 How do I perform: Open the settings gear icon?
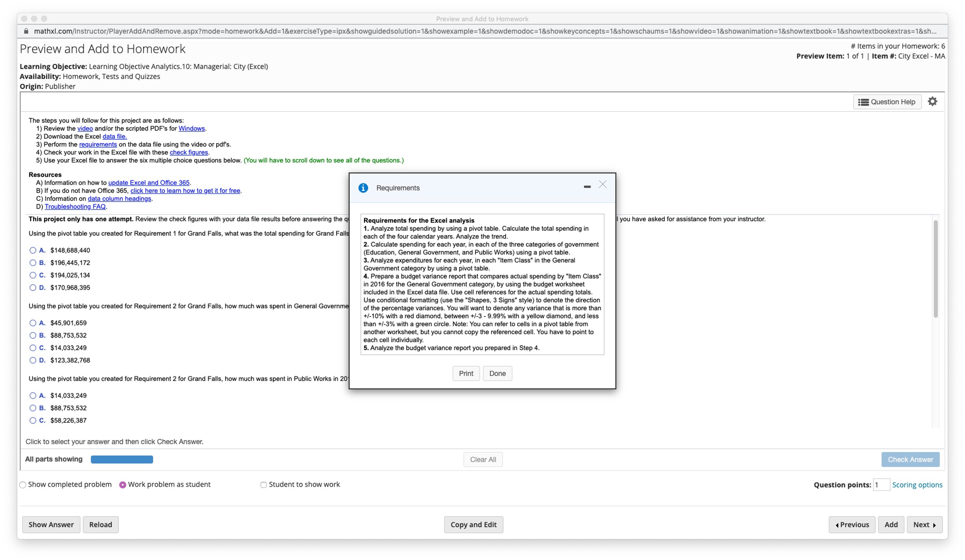(932, 101)
